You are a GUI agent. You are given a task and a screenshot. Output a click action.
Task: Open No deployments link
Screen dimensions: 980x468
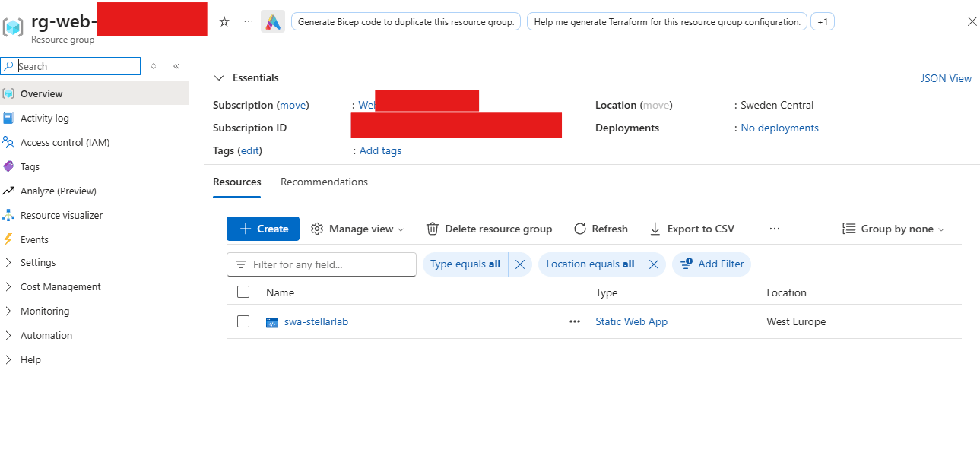pyautogui.click(x=779, y=128)
